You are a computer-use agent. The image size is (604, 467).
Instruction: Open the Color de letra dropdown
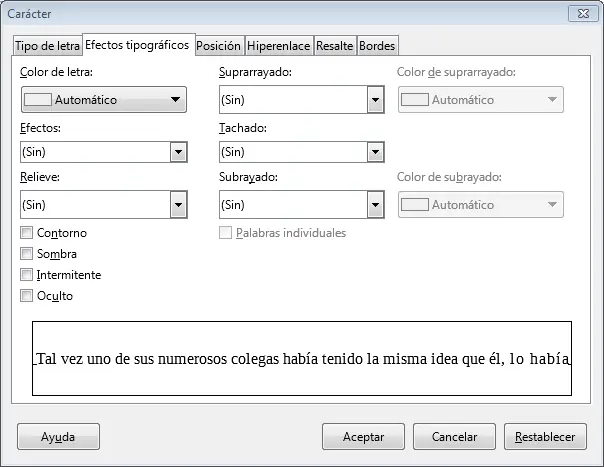[104, 100]
